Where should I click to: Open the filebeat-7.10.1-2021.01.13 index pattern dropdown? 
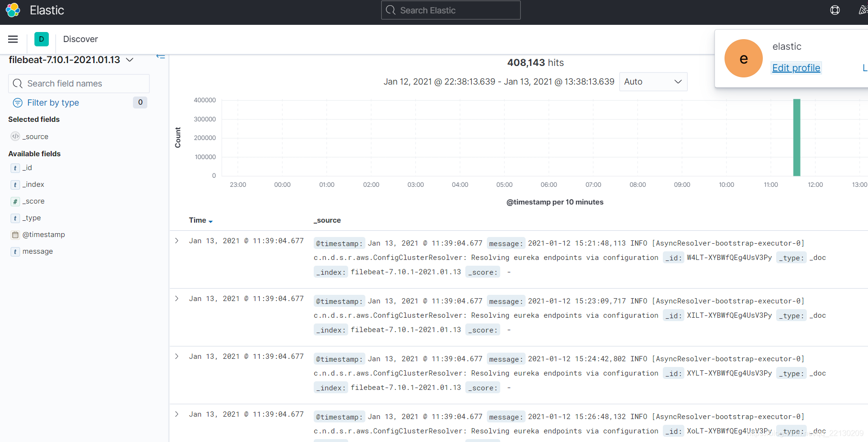pos(71,60)
